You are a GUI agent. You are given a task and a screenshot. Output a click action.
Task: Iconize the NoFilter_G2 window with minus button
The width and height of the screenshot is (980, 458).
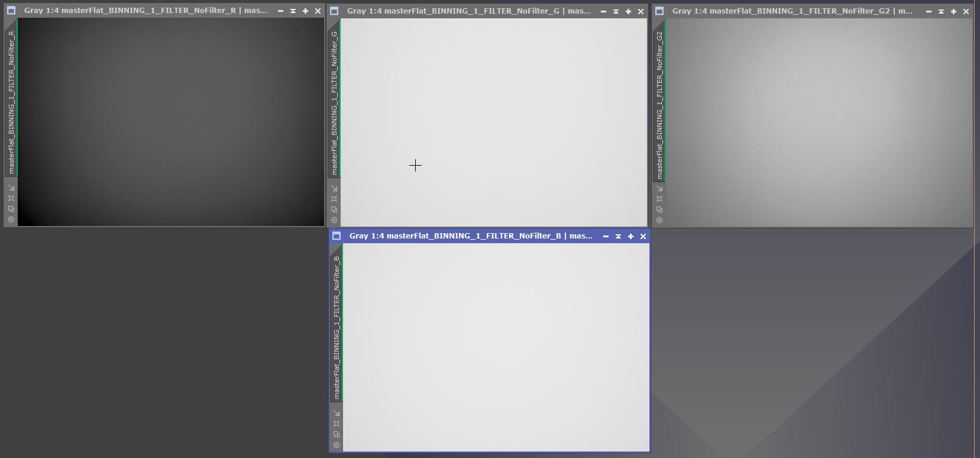(x=929, y=11)
